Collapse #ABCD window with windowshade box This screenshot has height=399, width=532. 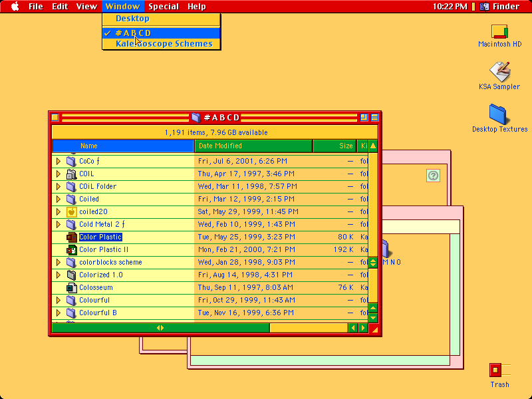coord(374,118)
